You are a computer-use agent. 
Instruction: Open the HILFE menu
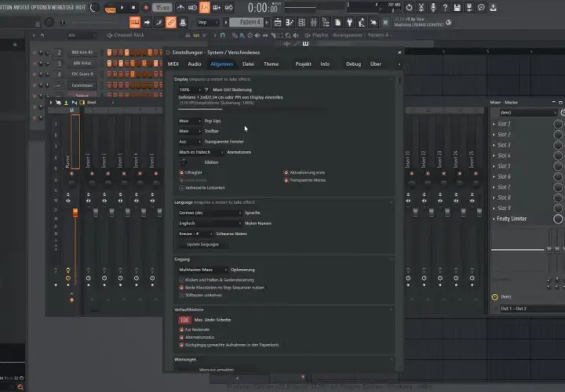[80, 7]
